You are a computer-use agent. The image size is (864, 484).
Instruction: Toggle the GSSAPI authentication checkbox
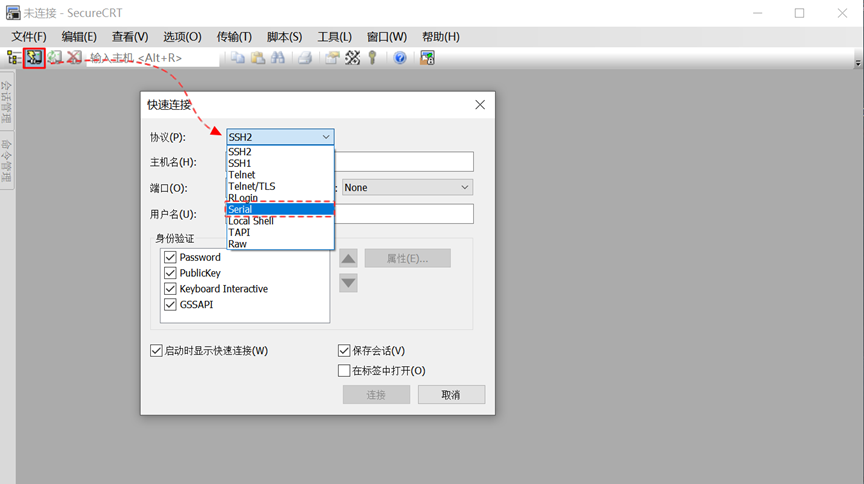(x=170, y=304)
